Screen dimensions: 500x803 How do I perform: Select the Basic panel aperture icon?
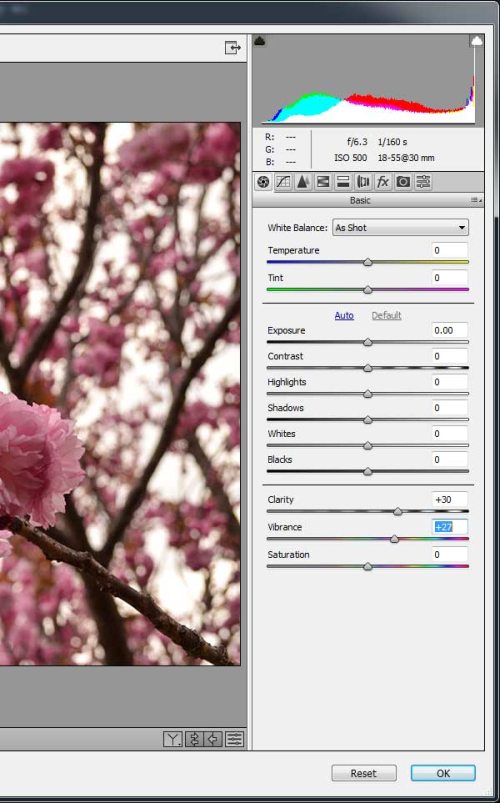tap(263, 182)
